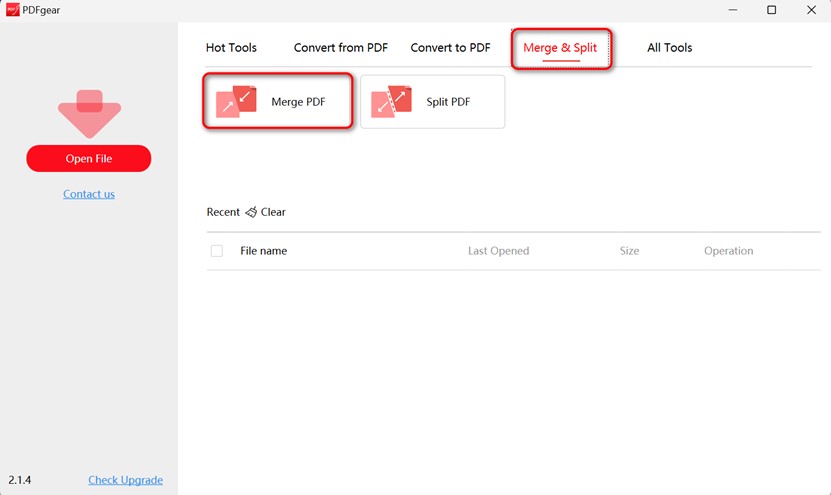Image resolution: width=831 pixels, height=495 pixels.
Task: Show the All Tools tab
Action: [669, 48]
